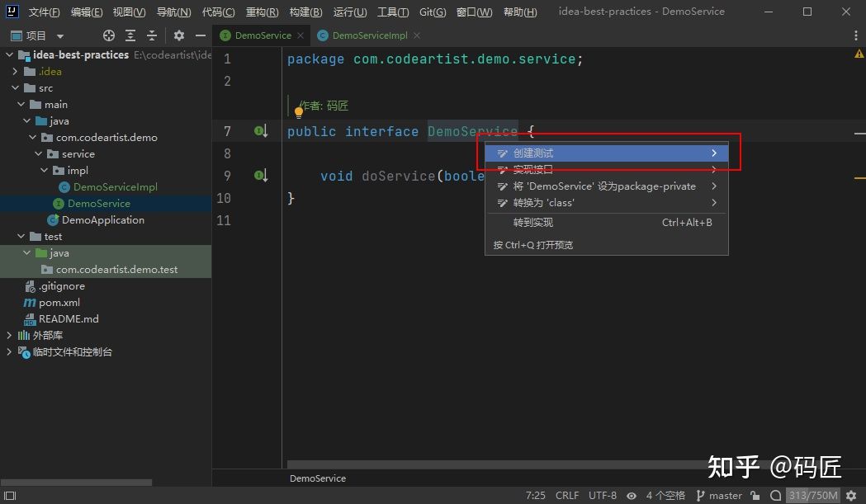Screen dimensions: 866x504
Task: Click the yellow light bulb intention icon
Action: [x=299, y=113]
